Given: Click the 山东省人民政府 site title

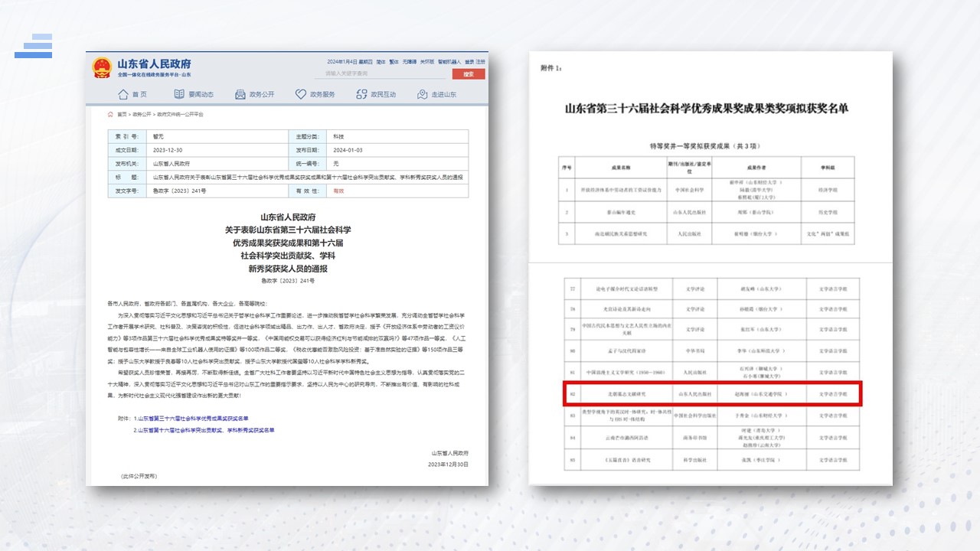Looking at the screenshot, I should (x=155, y=64).
